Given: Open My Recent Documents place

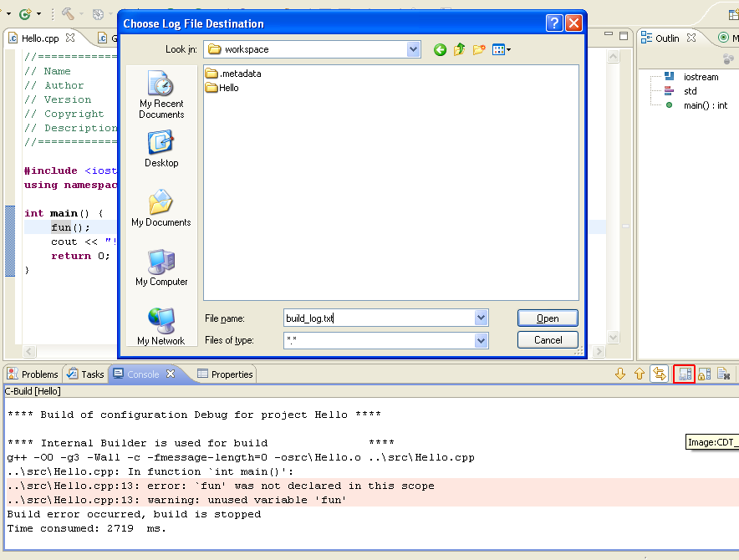Looking at the screenshot, I should pyautogui.click(x=161, y=94).
